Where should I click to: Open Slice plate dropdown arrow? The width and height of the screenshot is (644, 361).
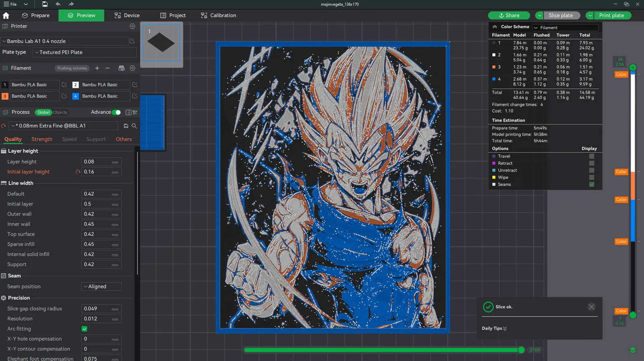pyautogui.click(x=539, y=15)
